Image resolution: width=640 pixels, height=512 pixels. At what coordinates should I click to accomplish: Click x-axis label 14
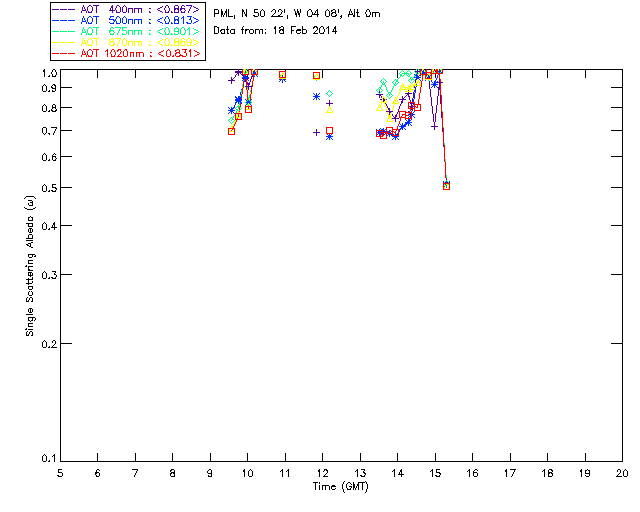tap(397, 473)
